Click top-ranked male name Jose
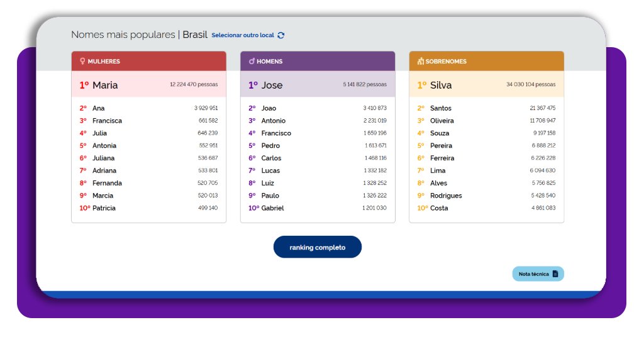Image resolution: width=644 pixels, height=337 pixels. point(272,85)
